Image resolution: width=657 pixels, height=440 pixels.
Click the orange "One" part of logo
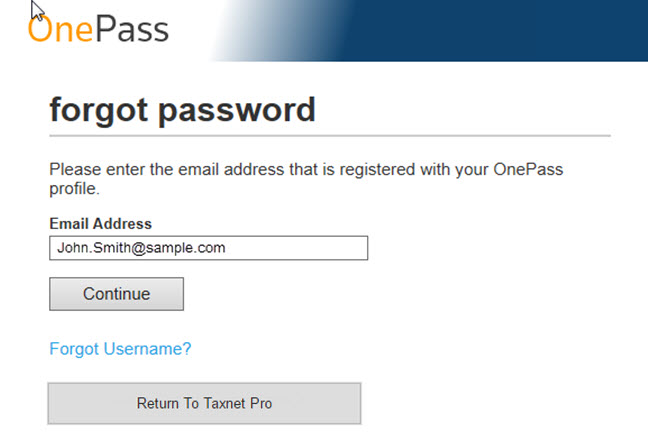pyautogui.click(x=60, y=28)
